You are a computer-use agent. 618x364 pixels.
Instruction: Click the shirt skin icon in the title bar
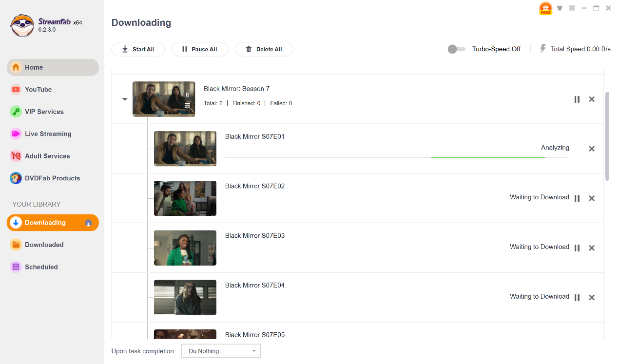pyautogui.click(x=560, y=8)
